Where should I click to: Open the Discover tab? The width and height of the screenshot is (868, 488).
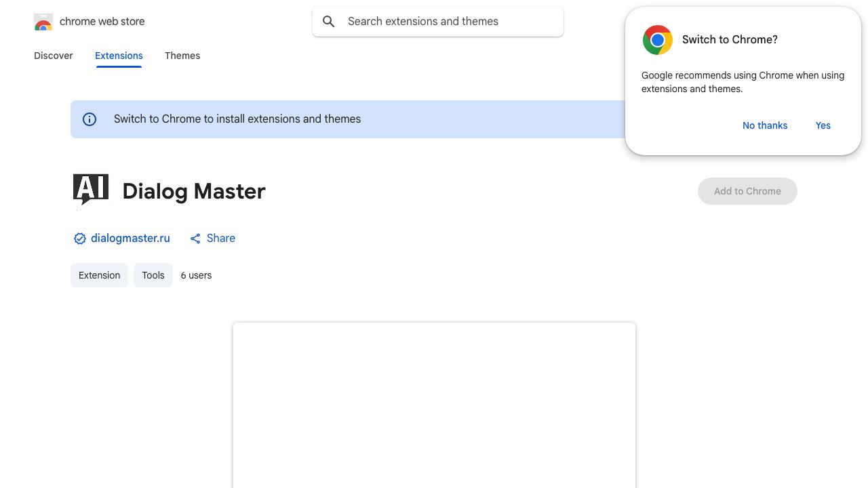tap(54, 56)
